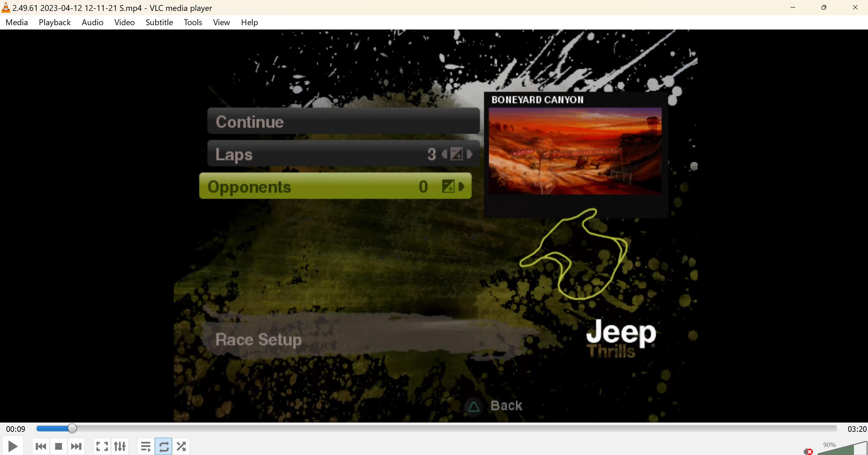Open the View menu dropdown
Image resolution: width=868 pixels, height=455 pixels.
pyautogui.click(x=221, y=22)
